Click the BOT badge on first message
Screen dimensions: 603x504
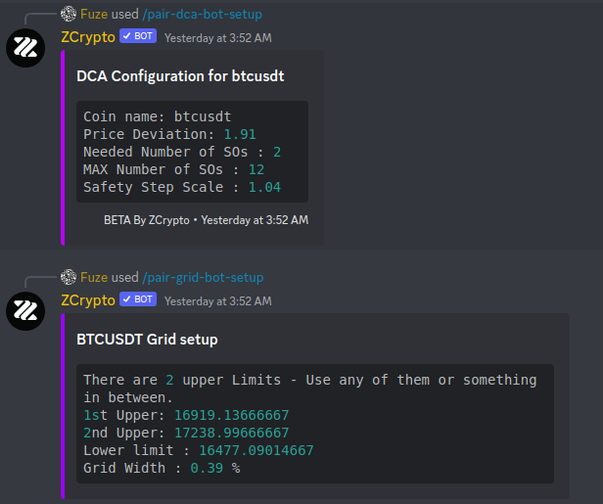tap(138, 36)
